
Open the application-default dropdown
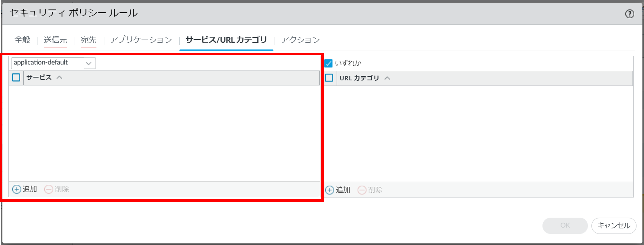(x=88, y=63)
